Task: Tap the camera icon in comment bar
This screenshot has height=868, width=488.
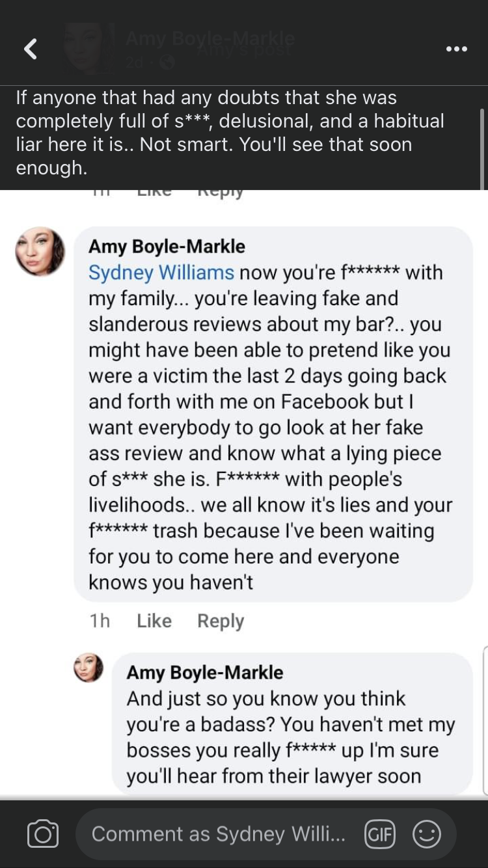Action: [43, 834]
